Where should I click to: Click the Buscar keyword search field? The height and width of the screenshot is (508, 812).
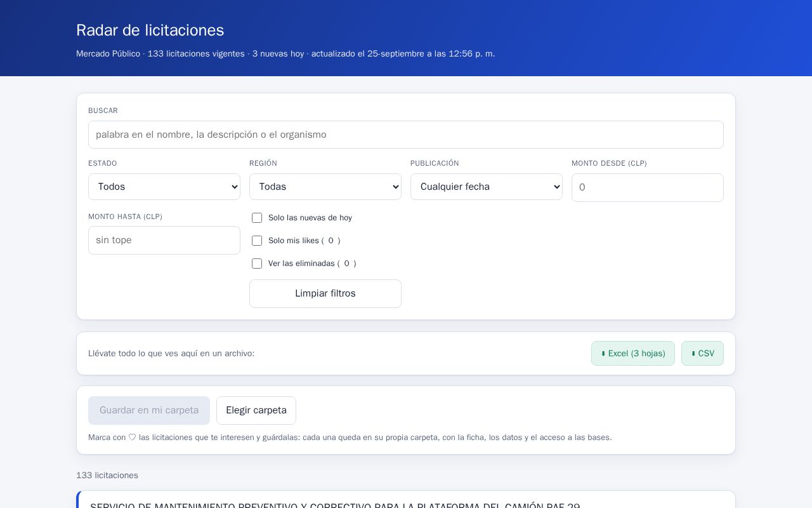pos(406,135)
